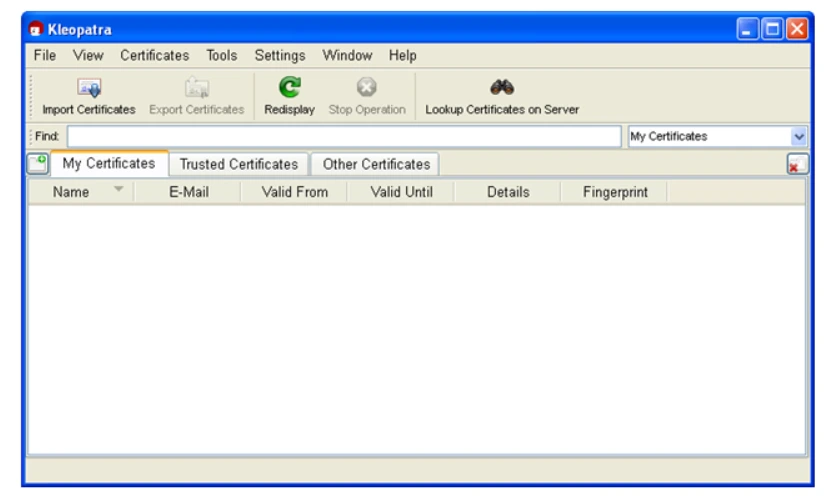The height and width of the screenshot is (501, 832).
Task: Sort by the Valid From column header
Action: pyautogui.click(x=294, y=192)
